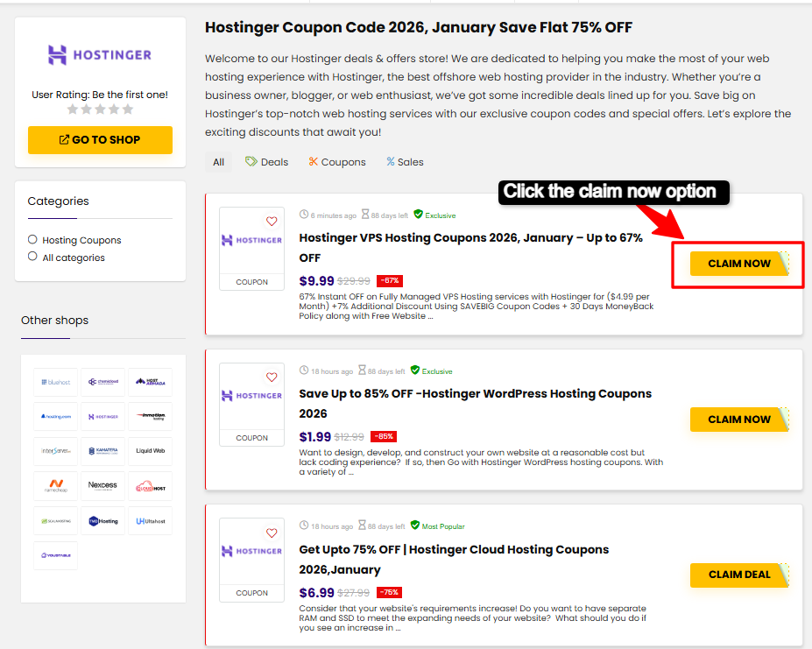The height and width of the screenshot is (649, 812).
Task: Select the All filter tab
Action: pos(218,162)
